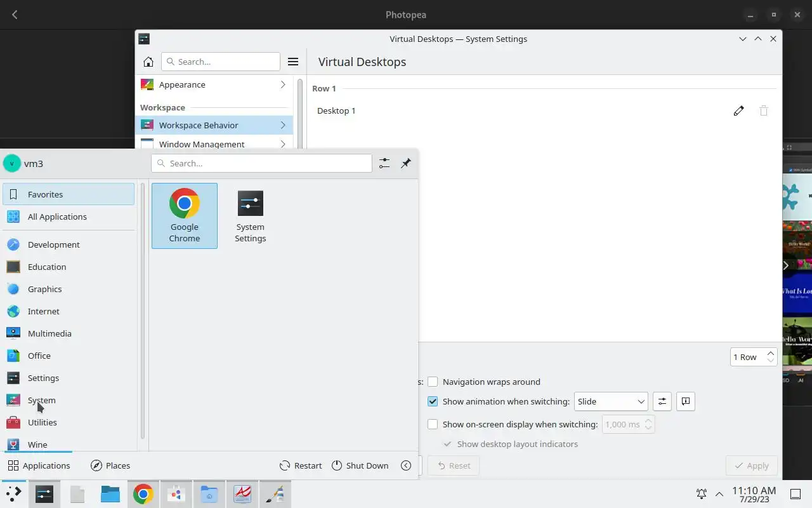Open the Development category
The image size is (812, 508).
pyautogui.click(x=69, y=244)
